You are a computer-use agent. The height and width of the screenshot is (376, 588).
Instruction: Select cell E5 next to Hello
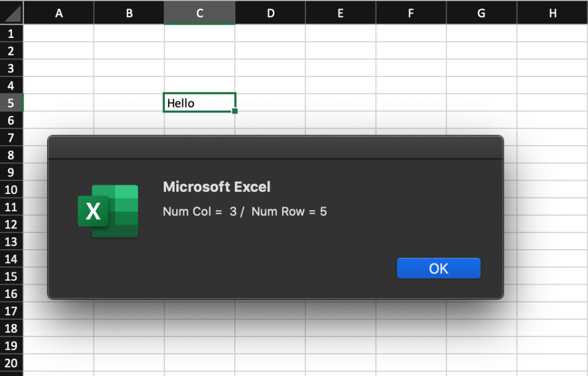coord(340,103)
